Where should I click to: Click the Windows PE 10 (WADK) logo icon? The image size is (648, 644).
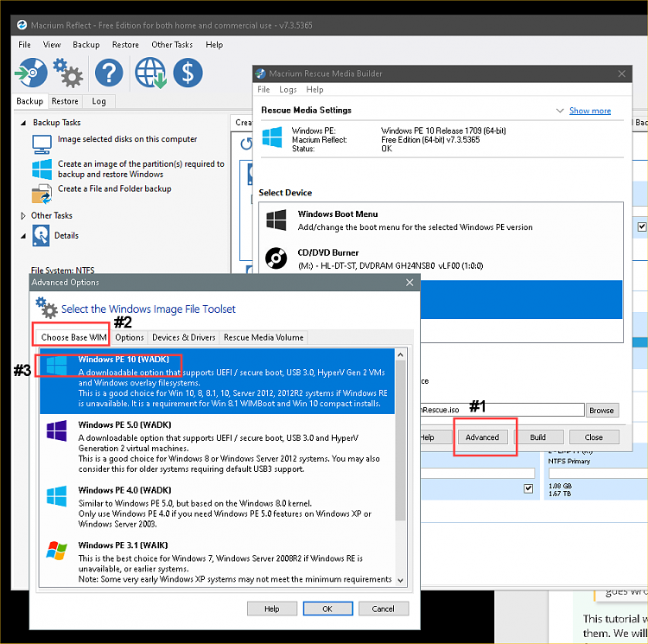tap(57, 366)
